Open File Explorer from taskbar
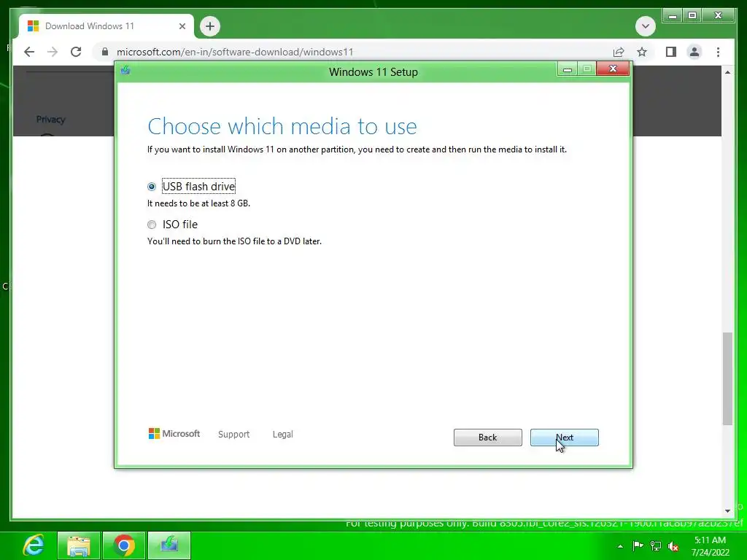Viewport: 747px width, 560px height. pos(79,545)
